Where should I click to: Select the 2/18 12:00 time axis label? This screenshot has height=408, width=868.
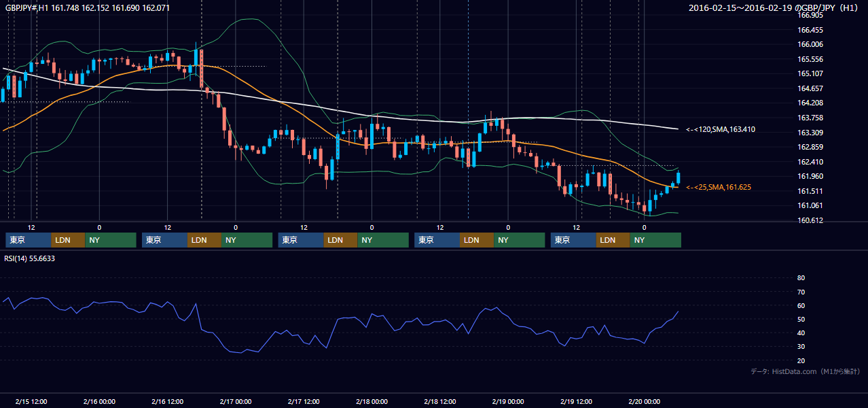click(440, 401)
